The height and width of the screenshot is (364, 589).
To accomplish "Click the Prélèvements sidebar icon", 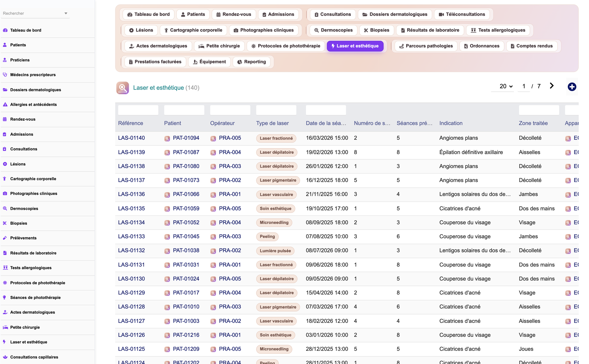I will [x=5, y=238].
